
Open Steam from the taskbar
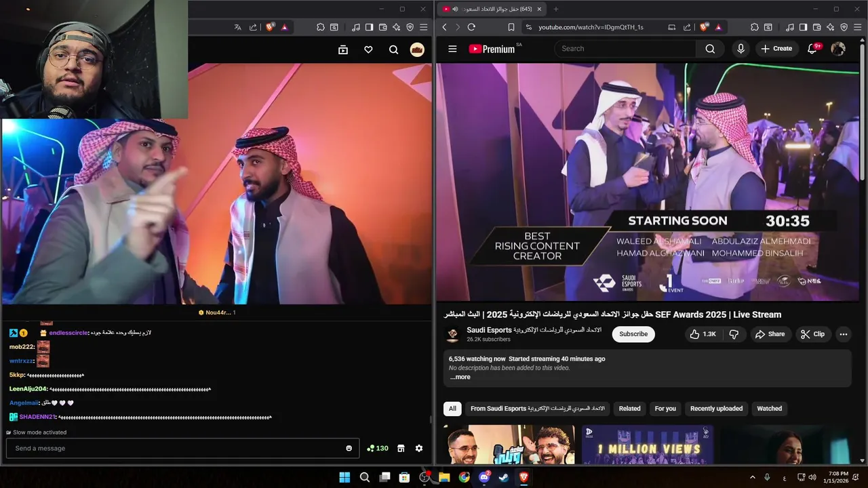tap(504, 477)
